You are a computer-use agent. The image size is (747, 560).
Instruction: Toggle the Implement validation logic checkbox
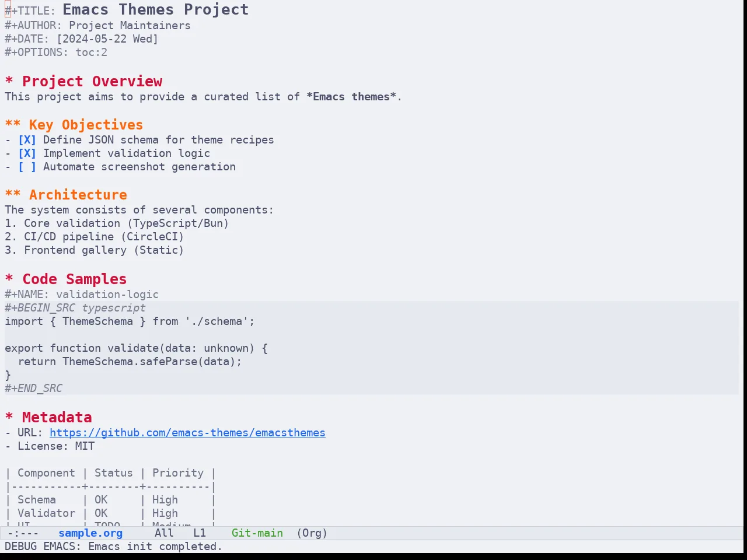point(27,153)
